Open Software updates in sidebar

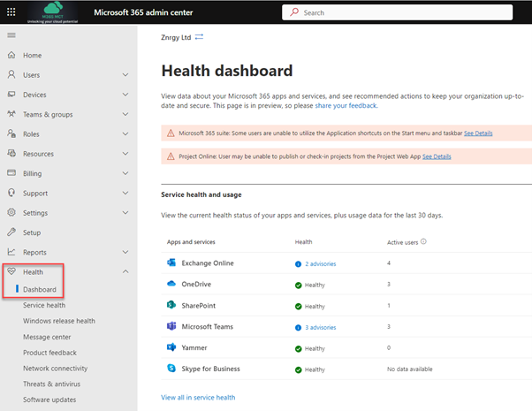pos(49,400)
